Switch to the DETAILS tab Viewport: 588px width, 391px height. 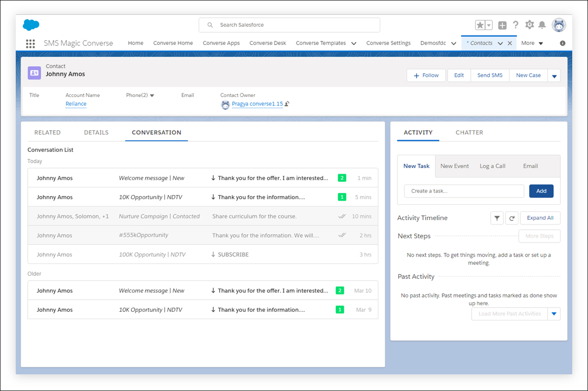pos(96,132)
